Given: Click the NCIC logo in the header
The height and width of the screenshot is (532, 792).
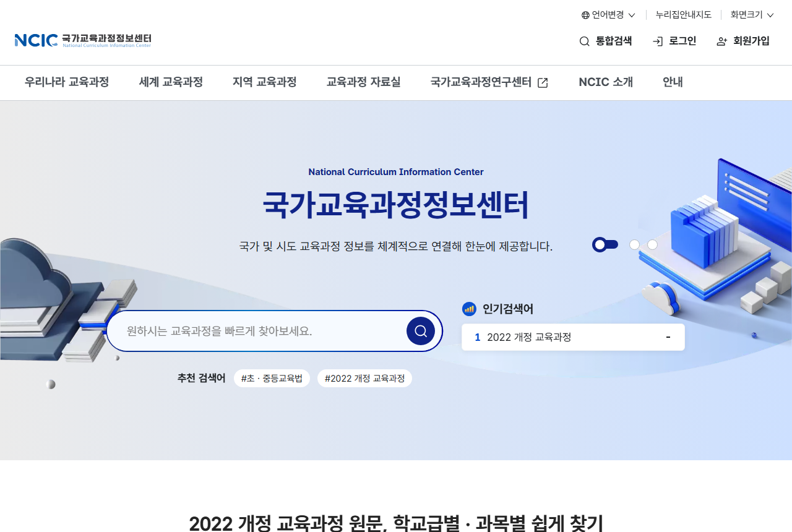Looking at the screenshot, I should (x=83, y=40).
